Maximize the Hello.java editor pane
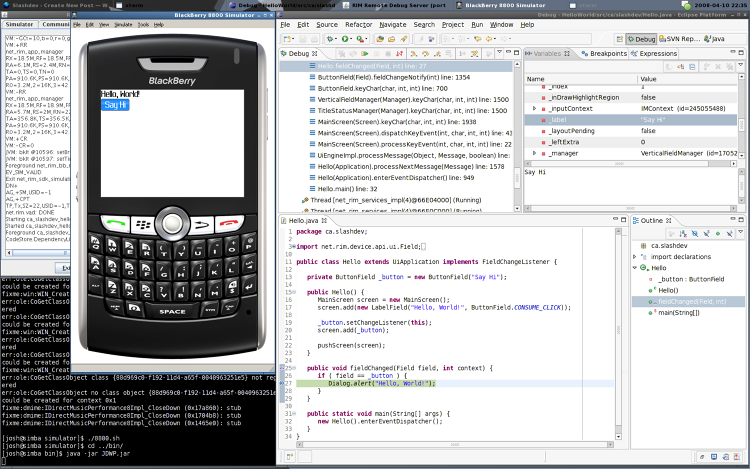Image resolution: width=750 pixels, height=469 pixels. pyautogui.click(x=623, y=219)
